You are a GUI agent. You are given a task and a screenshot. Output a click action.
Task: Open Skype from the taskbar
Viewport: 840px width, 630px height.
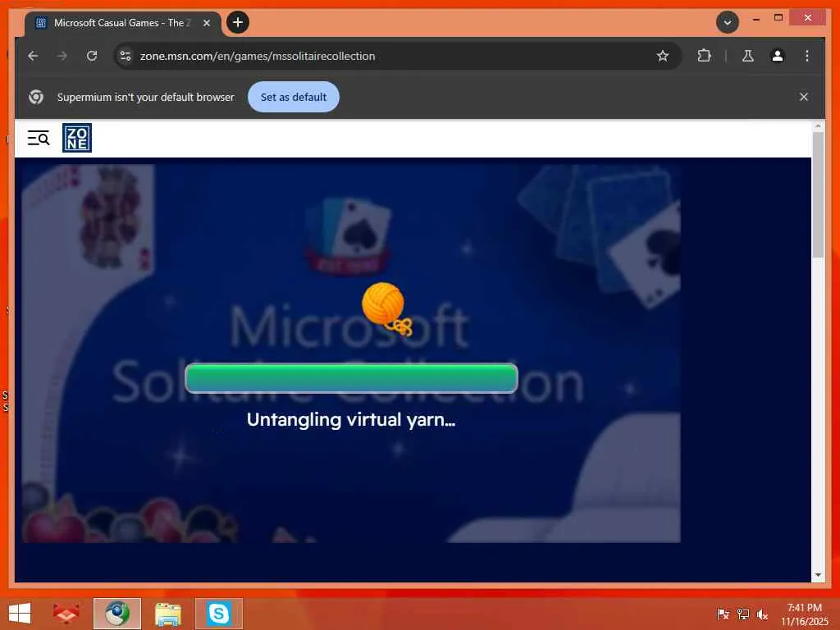[x=218, y=614]
